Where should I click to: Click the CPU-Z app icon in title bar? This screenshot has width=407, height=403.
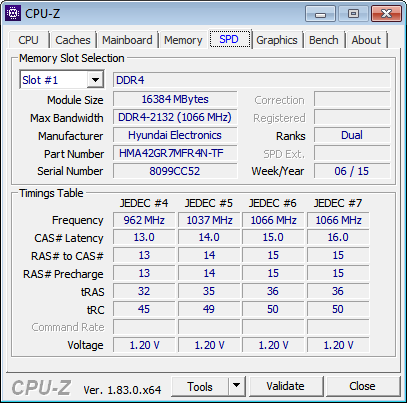[x=13, y=13]
